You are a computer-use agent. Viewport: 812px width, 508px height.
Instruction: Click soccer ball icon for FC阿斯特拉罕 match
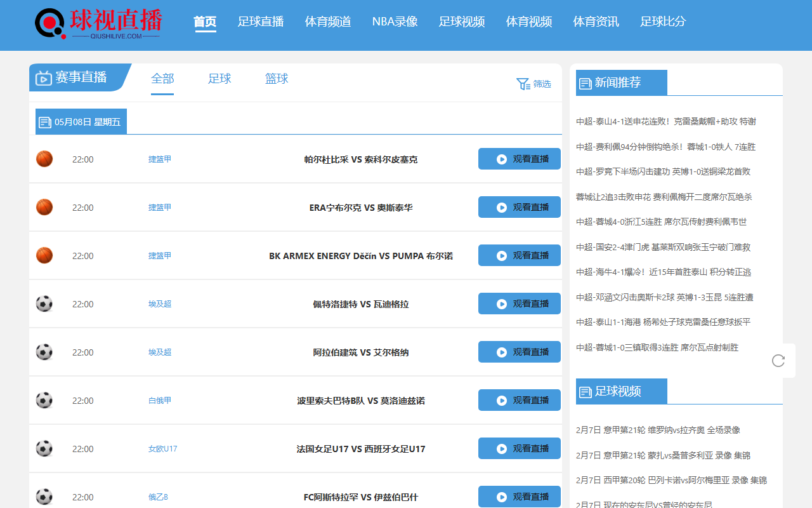click(x=44, y=497)
